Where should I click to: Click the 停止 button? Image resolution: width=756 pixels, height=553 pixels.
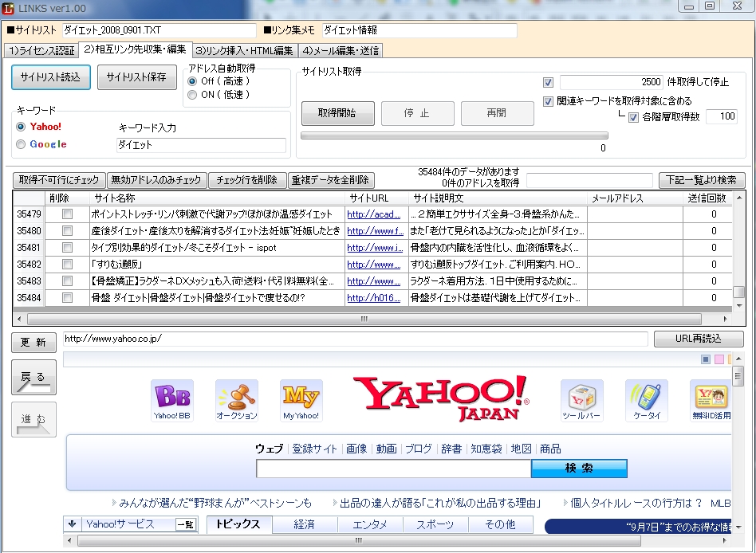(418, 113)
